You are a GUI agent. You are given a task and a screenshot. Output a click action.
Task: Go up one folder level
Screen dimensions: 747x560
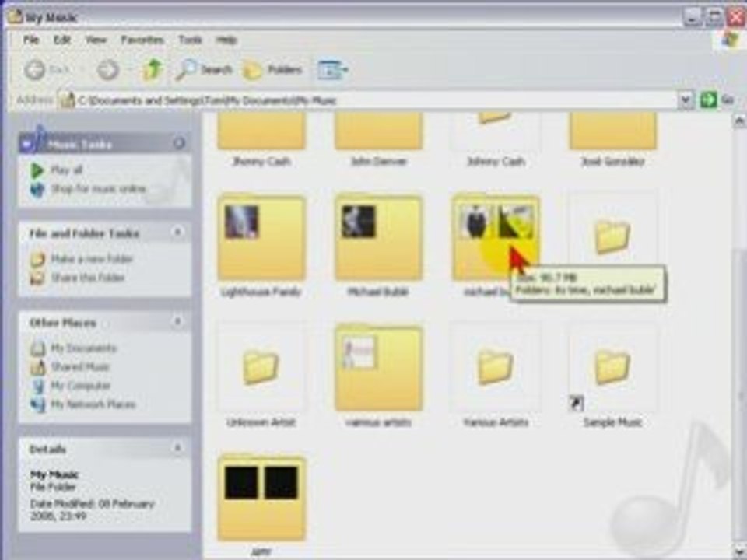tap(153, 70)
